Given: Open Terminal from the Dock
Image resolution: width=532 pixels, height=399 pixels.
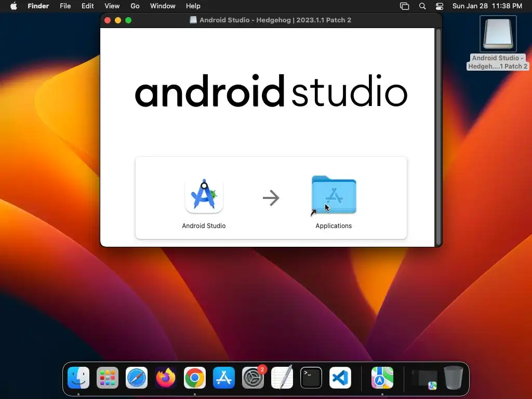Looking at the screenshot, I should [x=311, y=378].
